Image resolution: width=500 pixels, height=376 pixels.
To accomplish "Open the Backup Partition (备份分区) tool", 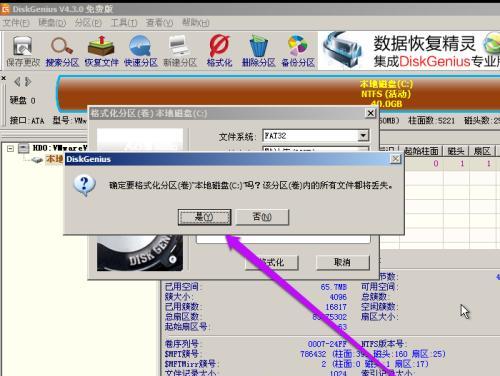I will click(x=298, y=51).
